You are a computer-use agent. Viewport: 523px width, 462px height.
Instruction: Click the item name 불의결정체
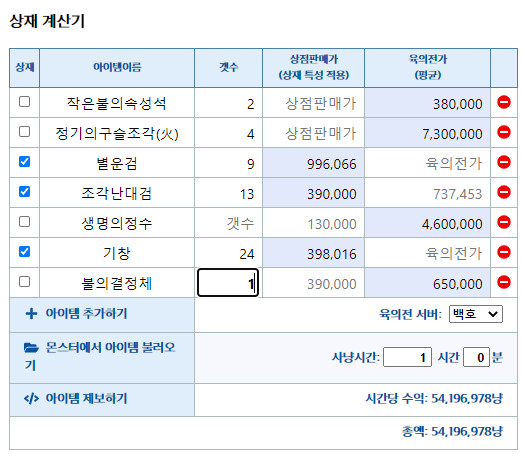(x=117, y=283)
